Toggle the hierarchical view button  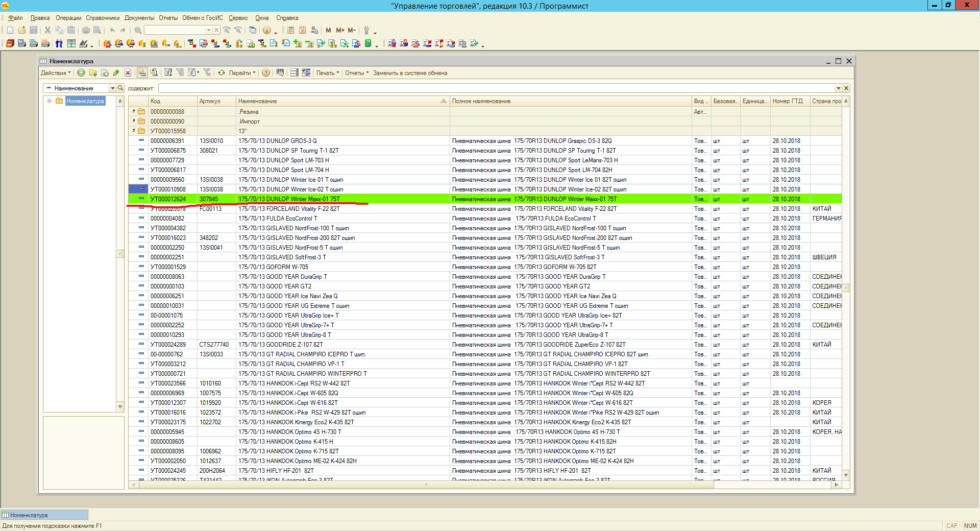click(142, 73)
